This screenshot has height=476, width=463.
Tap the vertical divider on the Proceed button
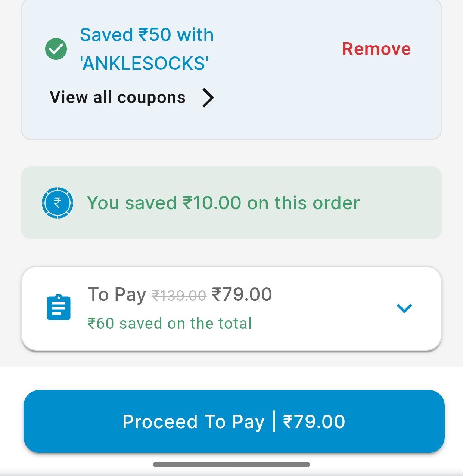click(274, 421)
